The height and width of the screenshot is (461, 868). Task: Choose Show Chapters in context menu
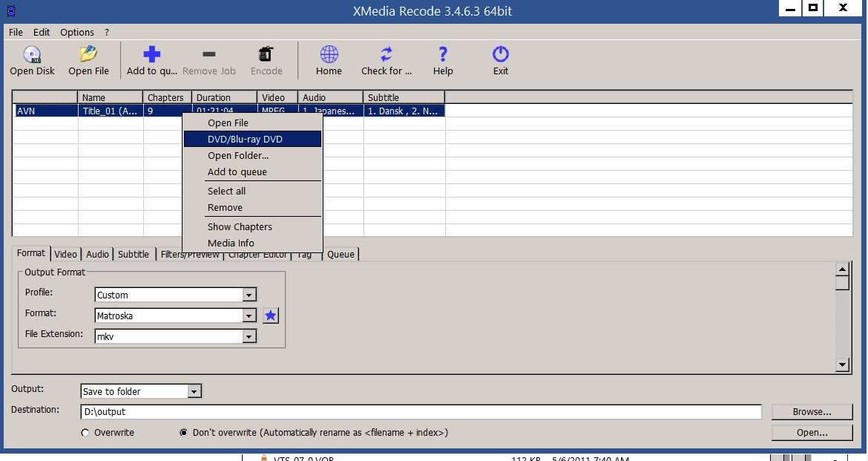(252, 226)
